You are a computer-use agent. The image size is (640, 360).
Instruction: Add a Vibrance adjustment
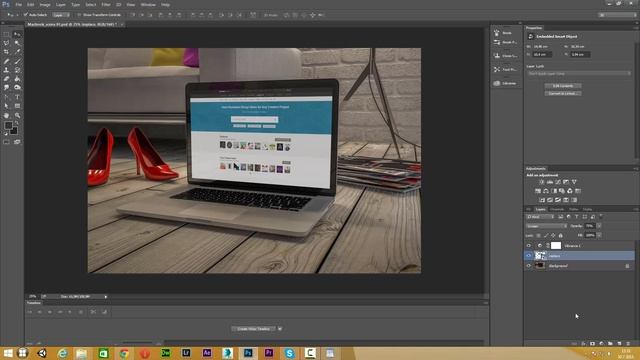tap(574, 182)
